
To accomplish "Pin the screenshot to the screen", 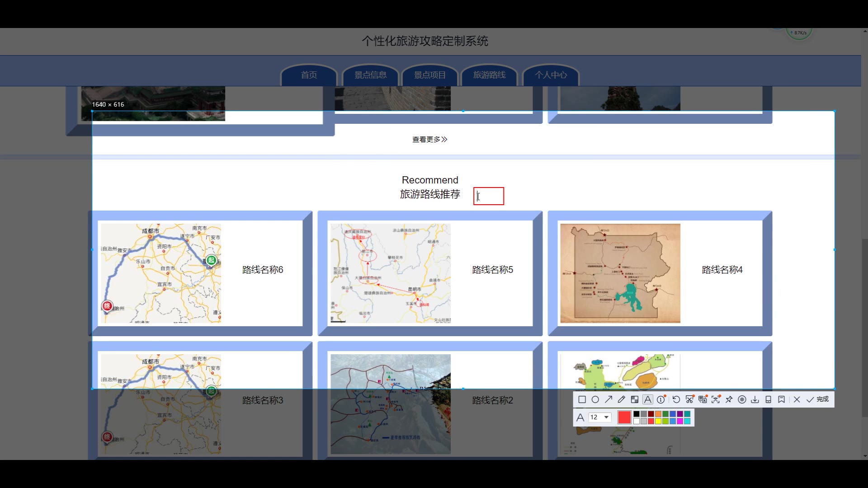I will tap(729, 399).
